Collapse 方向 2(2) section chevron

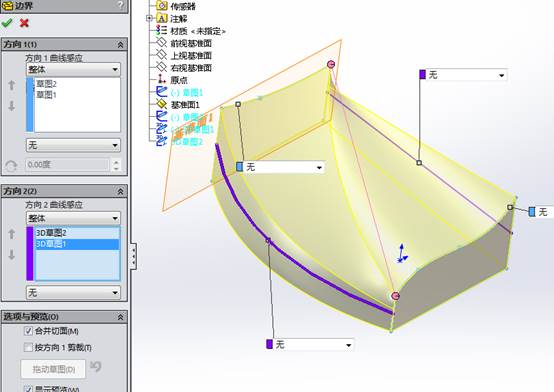[x=120, y=191]
